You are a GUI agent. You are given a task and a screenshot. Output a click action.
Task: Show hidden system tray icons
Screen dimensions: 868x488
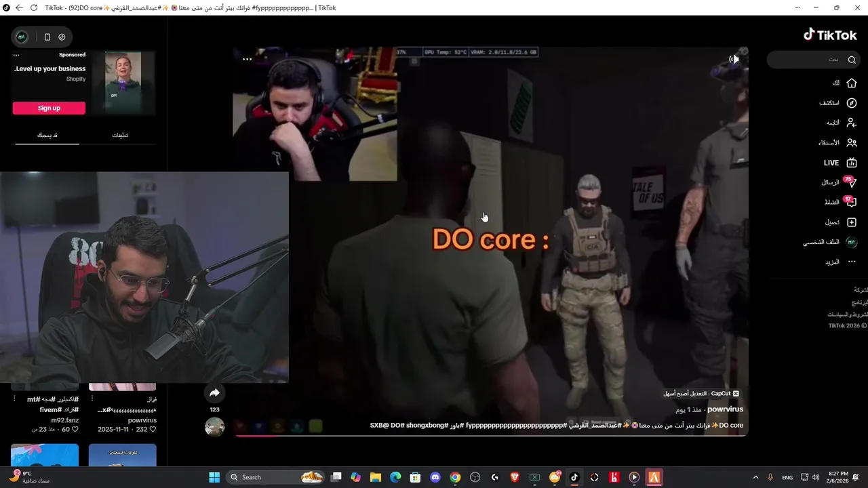pyautogui.click(x=755, y=477)
